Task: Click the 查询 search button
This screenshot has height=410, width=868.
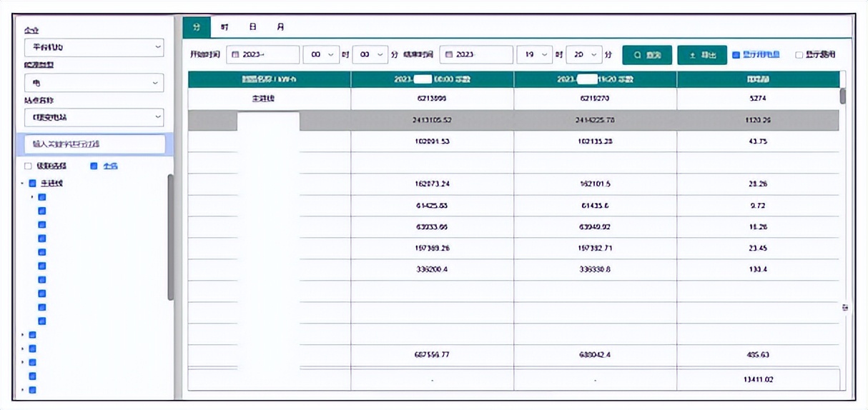Action: pyautogui.click(x=647, y=55)
